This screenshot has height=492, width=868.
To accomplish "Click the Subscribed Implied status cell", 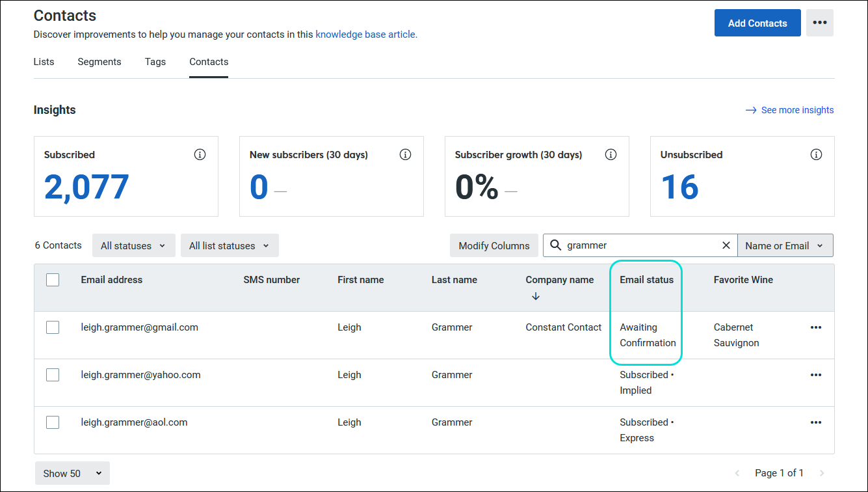I will [x=646, y=383].
